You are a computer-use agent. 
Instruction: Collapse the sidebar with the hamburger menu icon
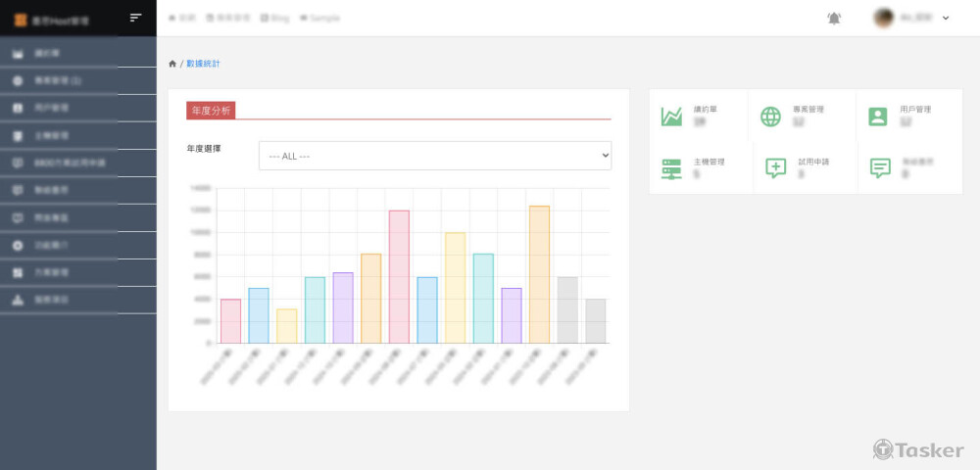tap(136, 18)
